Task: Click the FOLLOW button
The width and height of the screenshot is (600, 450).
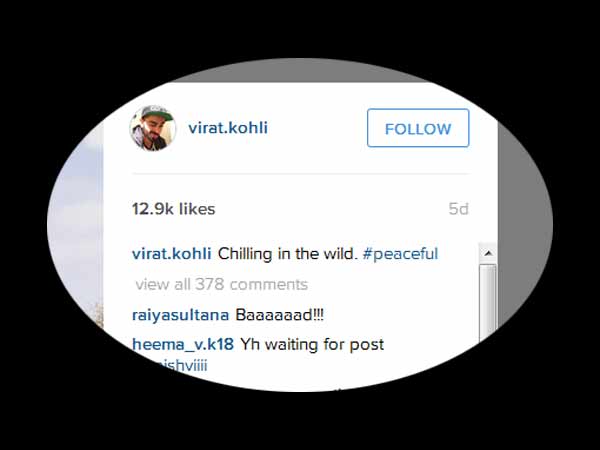Action: click(418, 128)
